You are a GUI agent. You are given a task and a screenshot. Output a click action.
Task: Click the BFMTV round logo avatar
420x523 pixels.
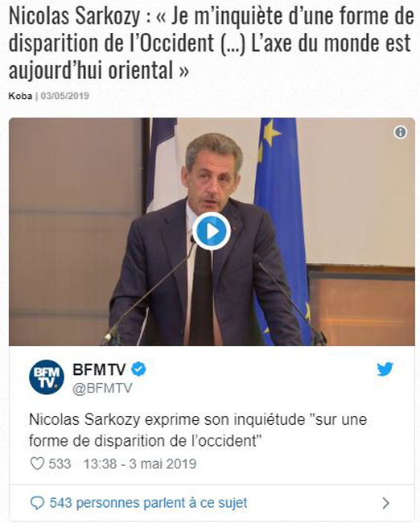pos(47,377)
